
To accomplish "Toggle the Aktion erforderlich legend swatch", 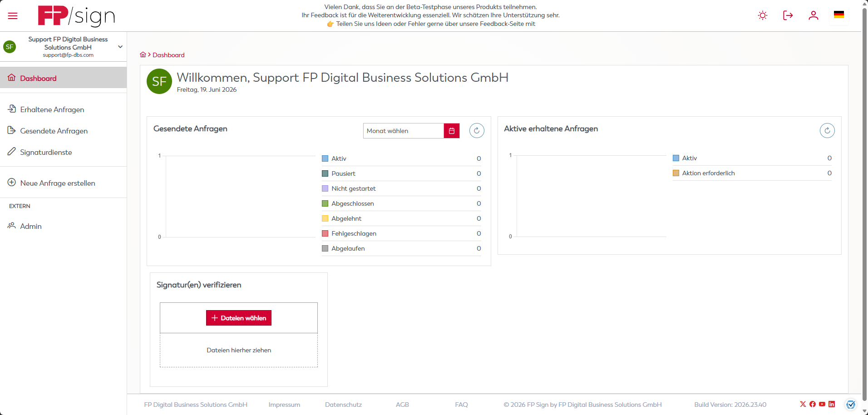I will (676, 173).
